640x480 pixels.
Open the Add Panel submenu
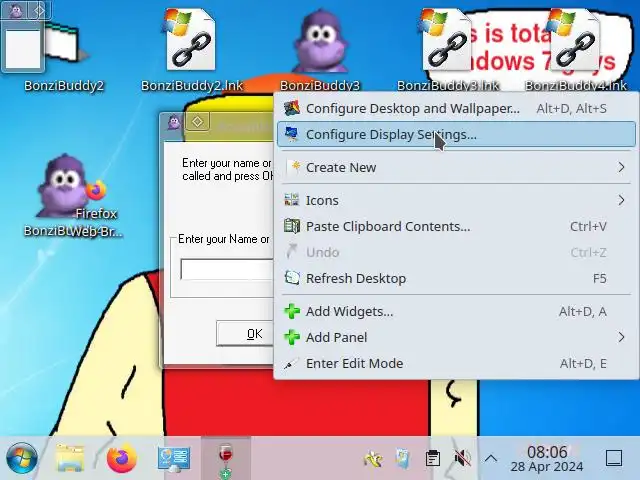[x=456, y=338]
